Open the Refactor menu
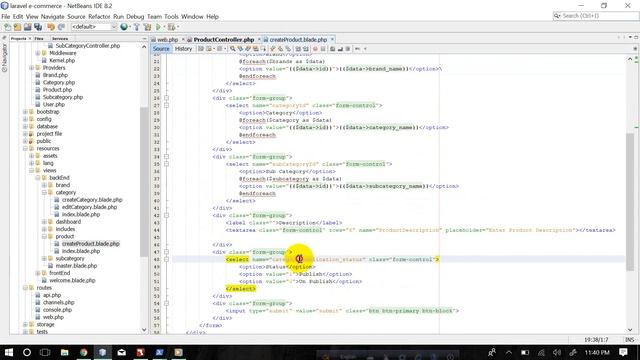Screen dimensions: 640x360 pyautogui.click(x=99, y=16)
